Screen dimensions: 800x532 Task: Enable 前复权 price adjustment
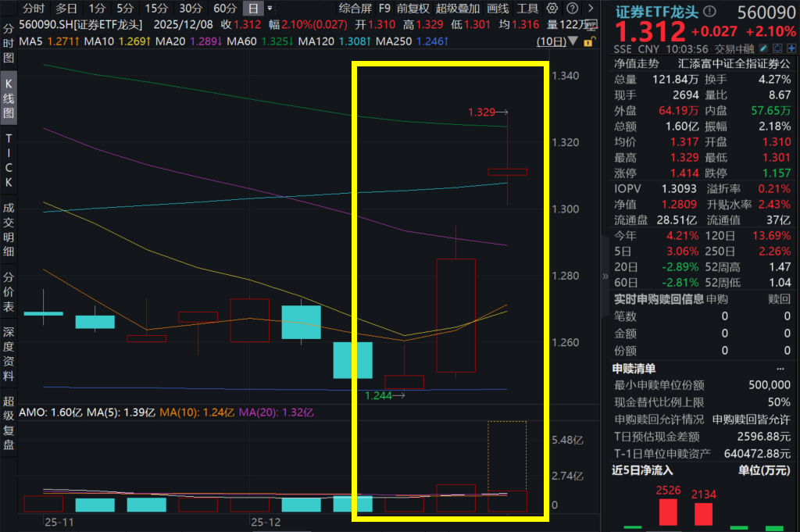click(x=412, y=9)
